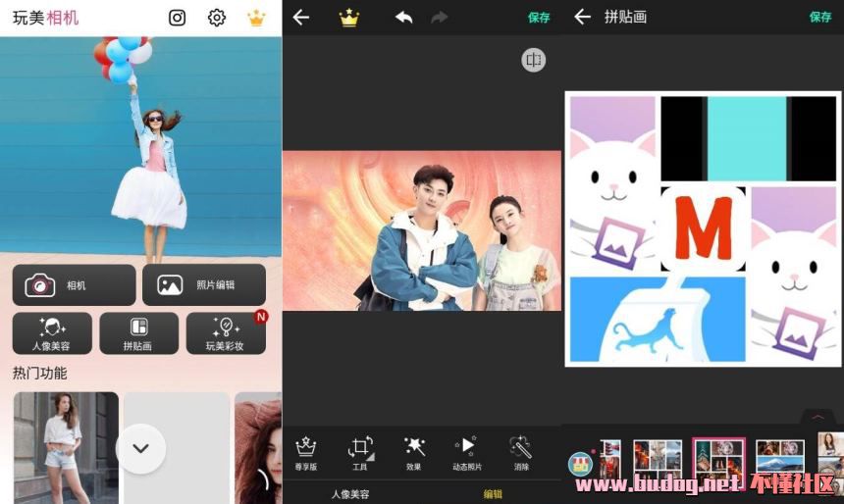Go back from the photo editor
Viewport: 844px width, 504px height.
pyautogui.click(x=301, y=18)
